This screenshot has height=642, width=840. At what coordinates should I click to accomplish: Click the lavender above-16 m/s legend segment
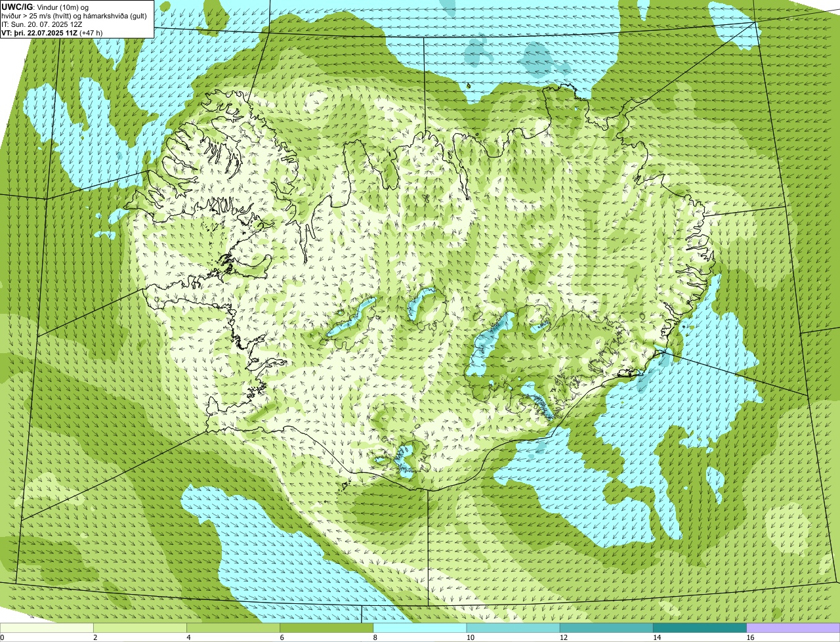(793, 628)
